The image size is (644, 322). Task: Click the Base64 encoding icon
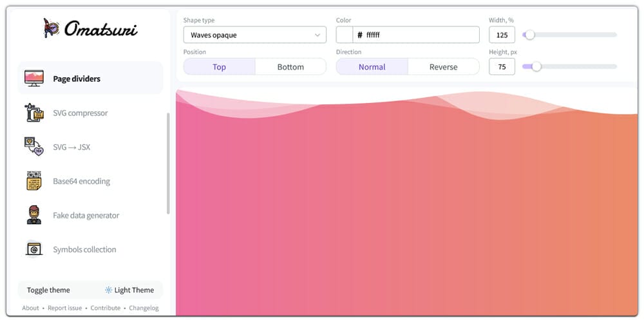coord(34,181)
